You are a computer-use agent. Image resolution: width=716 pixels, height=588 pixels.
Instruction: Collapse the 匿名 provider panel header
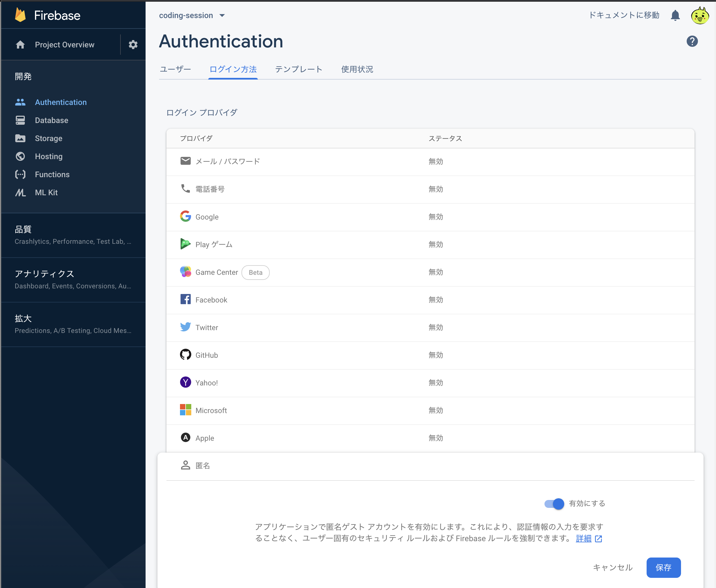[430, 466]
